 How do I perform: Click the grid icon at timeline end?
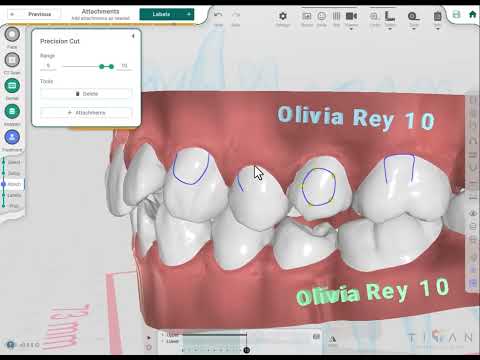coord(316,337)
